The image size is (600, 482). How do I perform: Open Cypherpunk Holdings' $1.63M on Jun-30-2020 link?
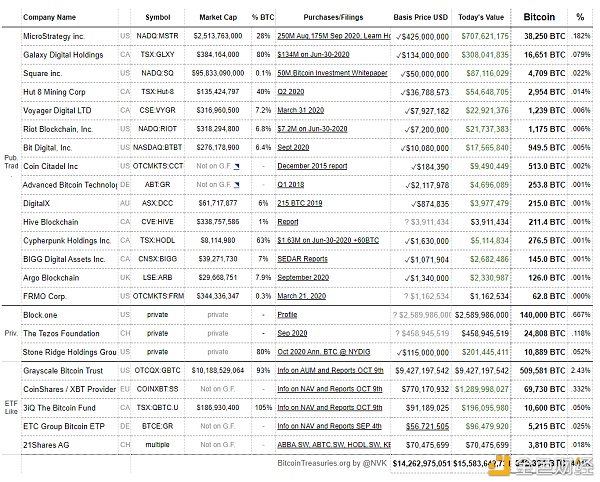click(x=328, y=240)
